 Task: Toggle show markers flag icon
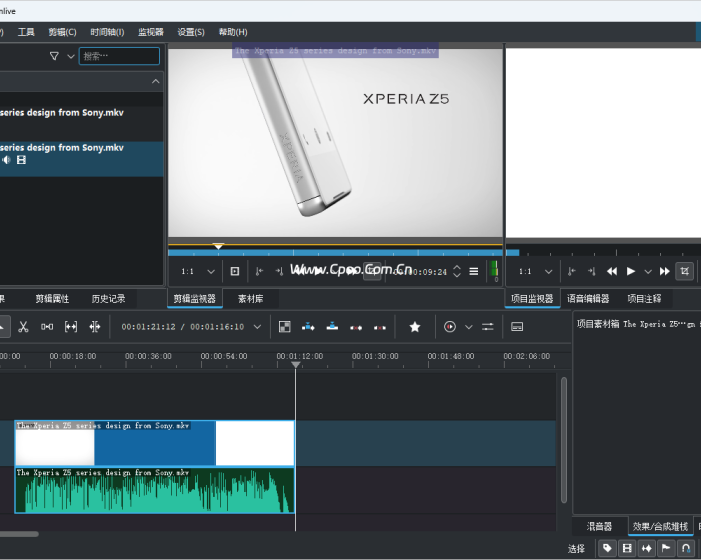(x=666, y=547)
